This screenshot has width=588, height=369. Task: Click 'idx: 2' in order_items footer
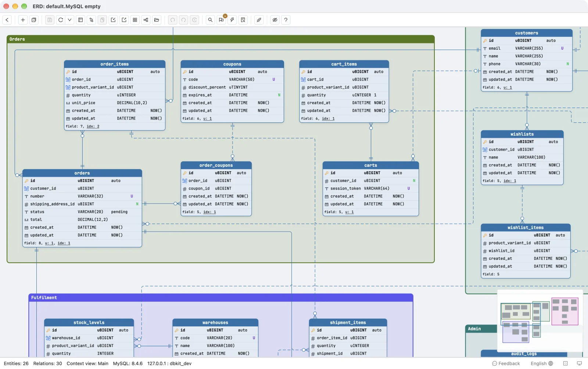click(x=93, y=126)
